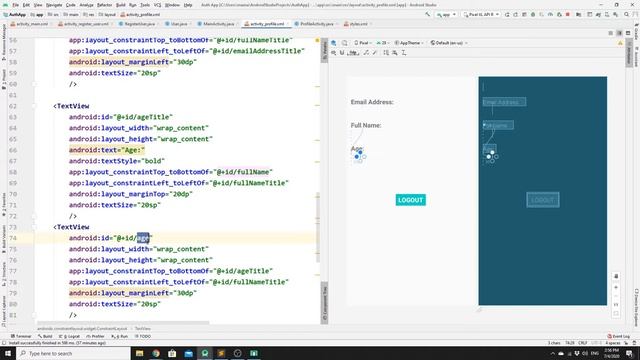
Task: Click the design warning triangle icon
Action: pos(620,43)
